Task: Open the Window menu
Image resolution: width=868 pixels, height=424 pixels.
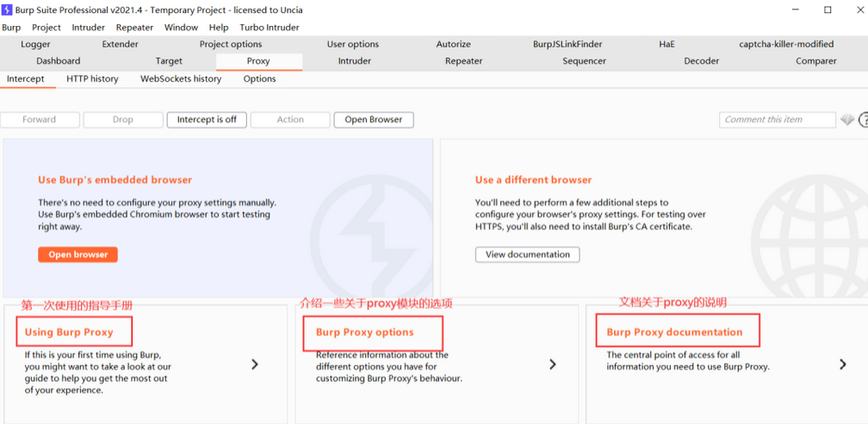Action: 181,28
